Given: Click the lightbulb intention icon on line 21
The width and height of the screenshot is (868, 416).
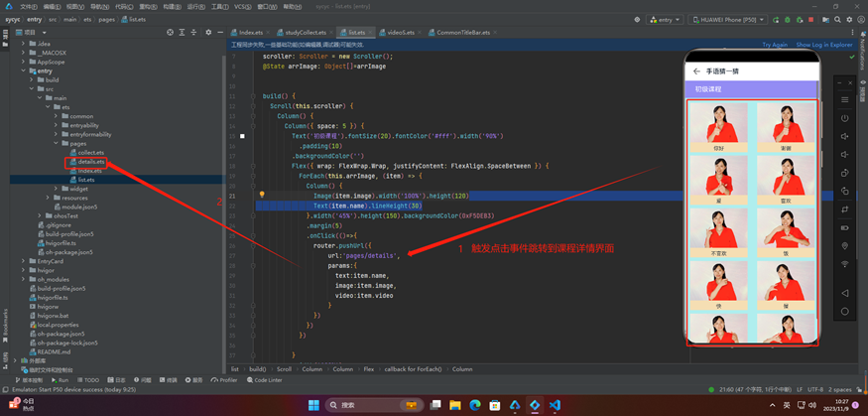Looking at the screenshot, I should pyautogui.click(x=263, y=195).
